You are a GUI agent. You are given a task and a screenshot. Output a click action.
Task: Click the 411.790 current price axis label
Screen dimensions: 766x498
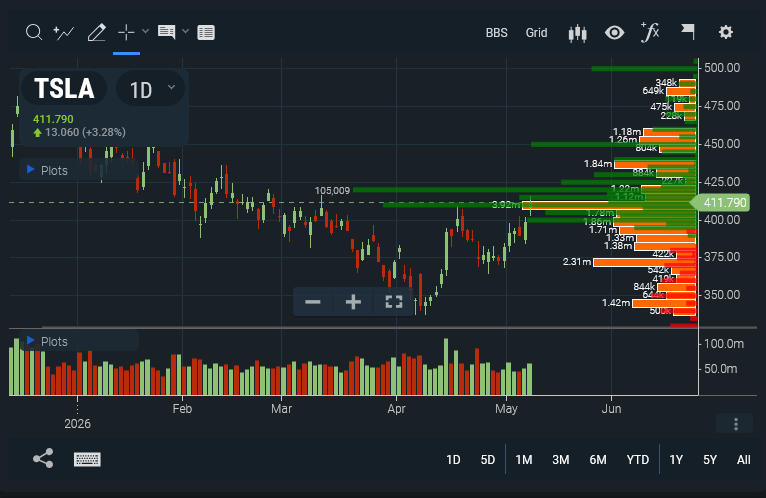tap(720, 202)
